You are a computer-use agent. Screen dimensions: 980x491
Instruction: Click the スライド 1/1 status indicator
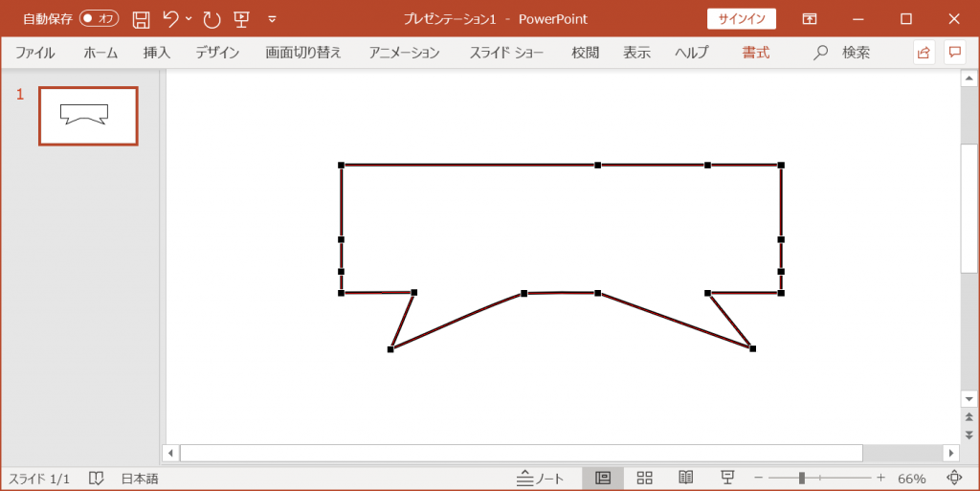coord(38,479)
